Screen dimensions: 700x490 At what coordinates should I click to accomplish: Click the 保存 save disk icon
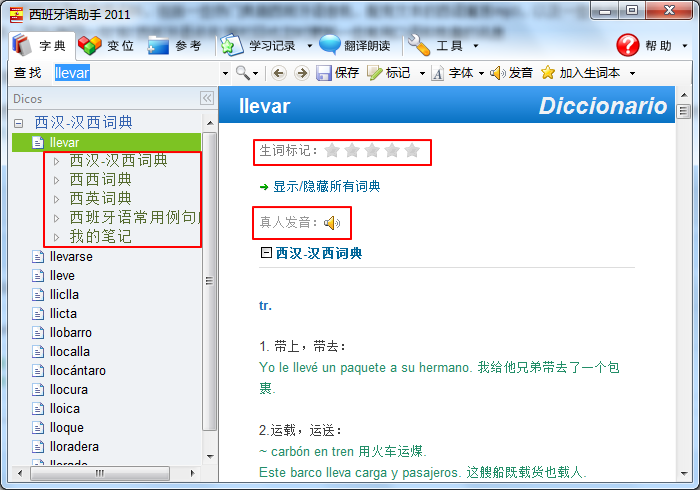(x=324, y=73)
